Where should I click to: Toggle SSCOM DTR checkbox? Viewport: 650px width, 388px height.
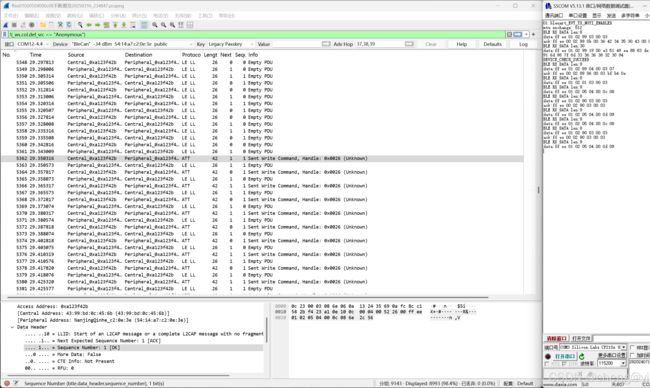[x=563, y=364]
